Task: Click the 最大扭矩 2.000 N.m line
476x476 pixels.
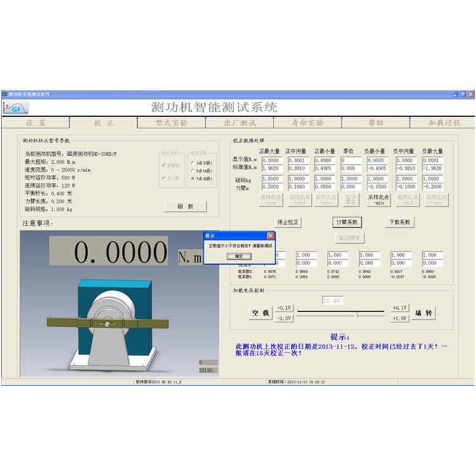Action: [x=50, y=162]
